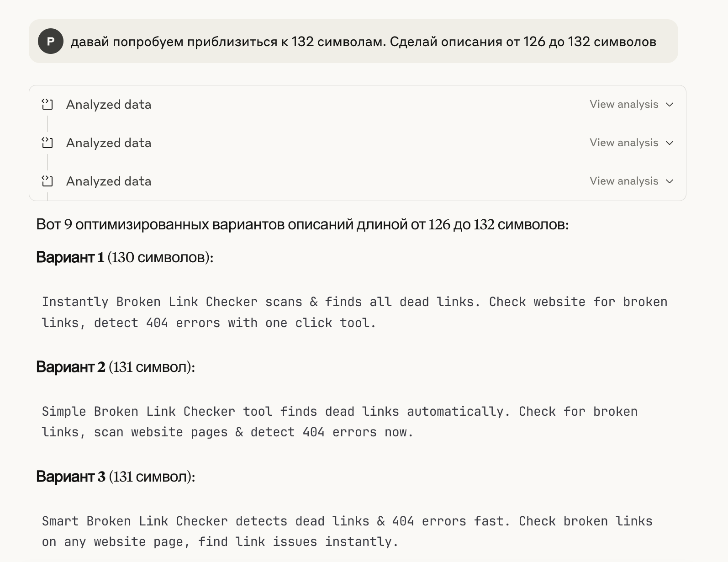This screenshot has width=728, height=562.
Task: Click the Вариант 1 heading
Action: pos(125,257)
